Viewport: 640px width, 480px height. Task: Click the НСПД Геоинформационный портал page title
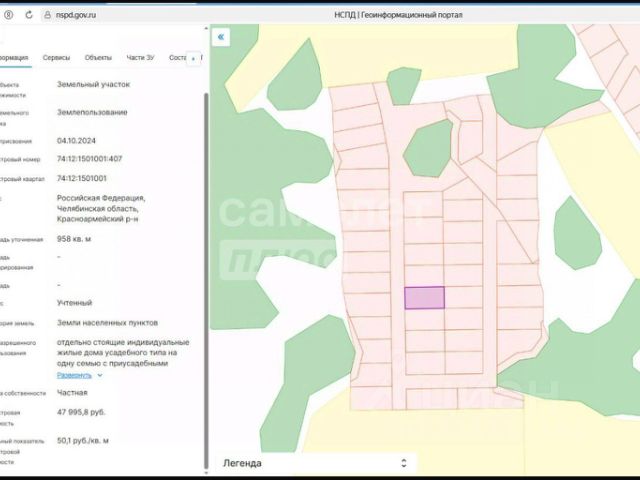tap(398, 15)
